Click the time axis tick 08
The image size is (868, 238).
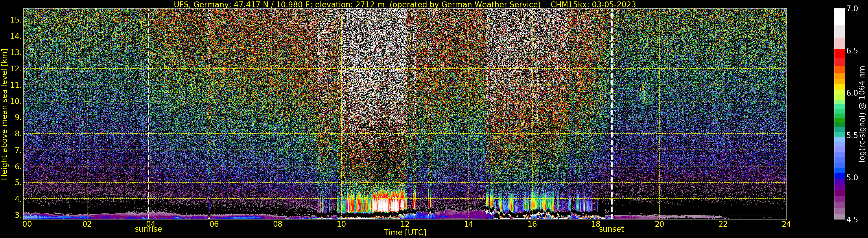(x=278, y=224)
